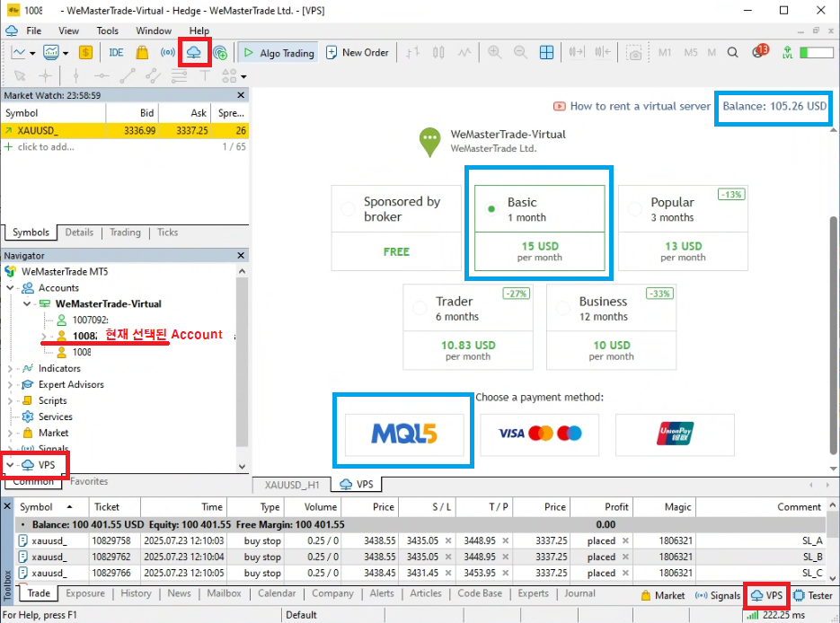This screenshot has height=623, width=840.
Task: Open the File menu
Action: tap(34, 31)
